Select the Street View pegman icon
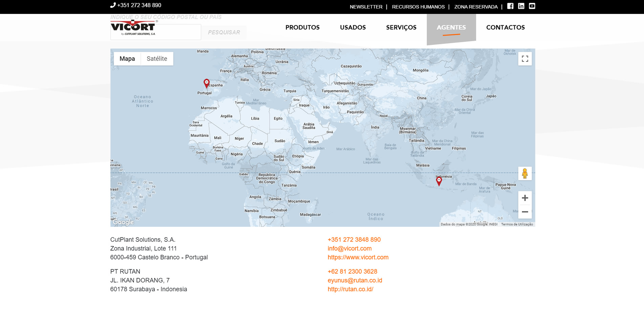This screenshot has width=644, height=315. coord(525,174)
